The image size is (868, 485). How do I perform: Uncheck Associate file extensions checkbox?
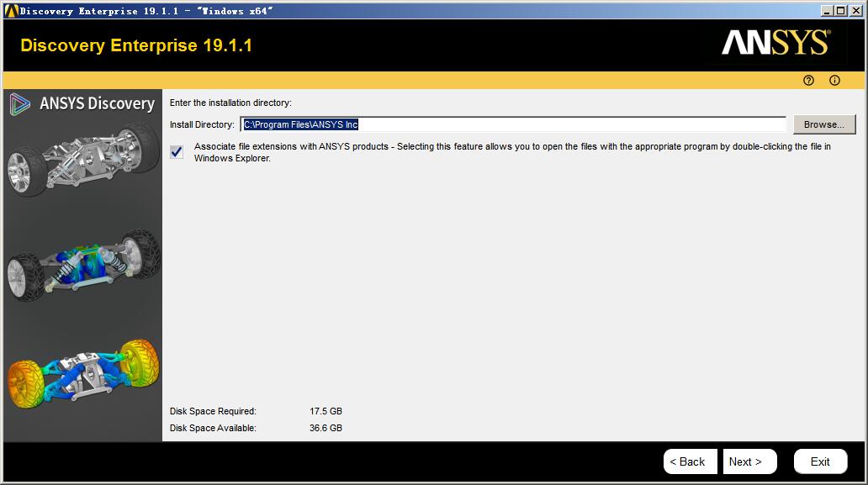click(177, 151)
